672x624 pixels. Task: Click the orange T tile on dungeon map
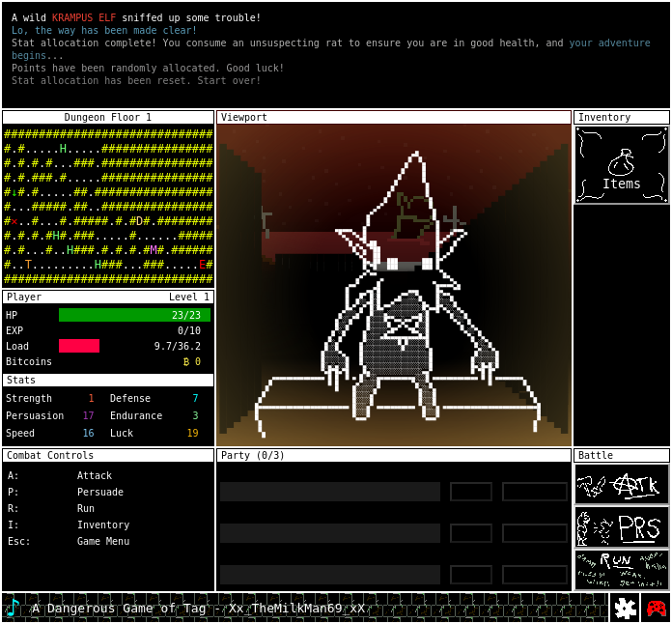28,265
